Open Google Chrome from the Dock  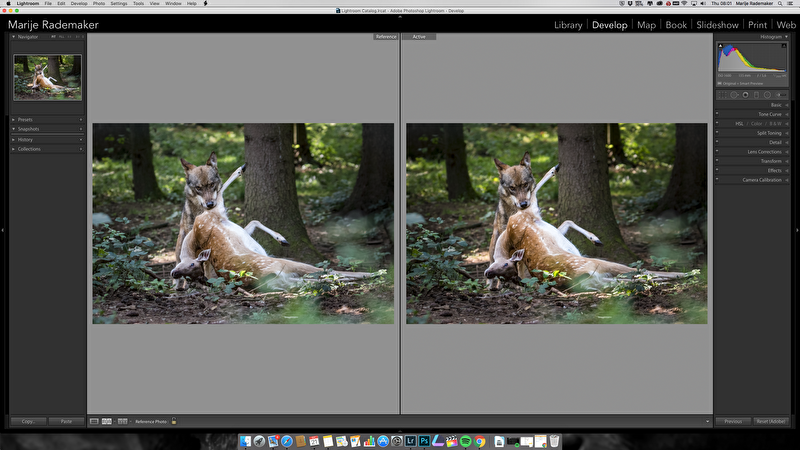480,441
